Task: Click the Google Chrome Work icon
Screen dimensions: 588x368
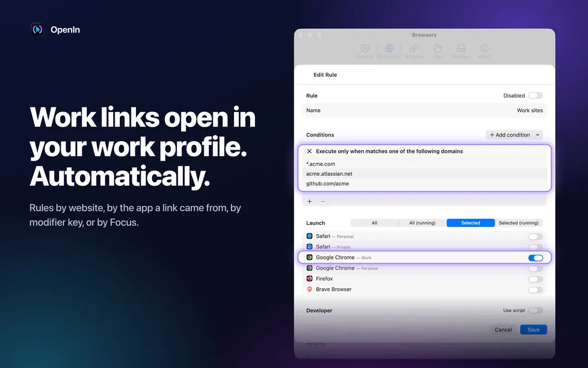Action: (x=310, y=258)
